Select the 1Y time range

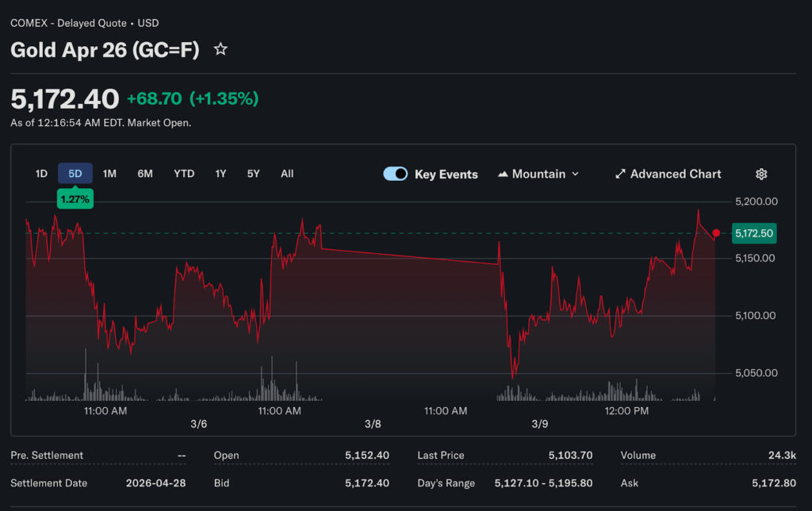point(220,174)
